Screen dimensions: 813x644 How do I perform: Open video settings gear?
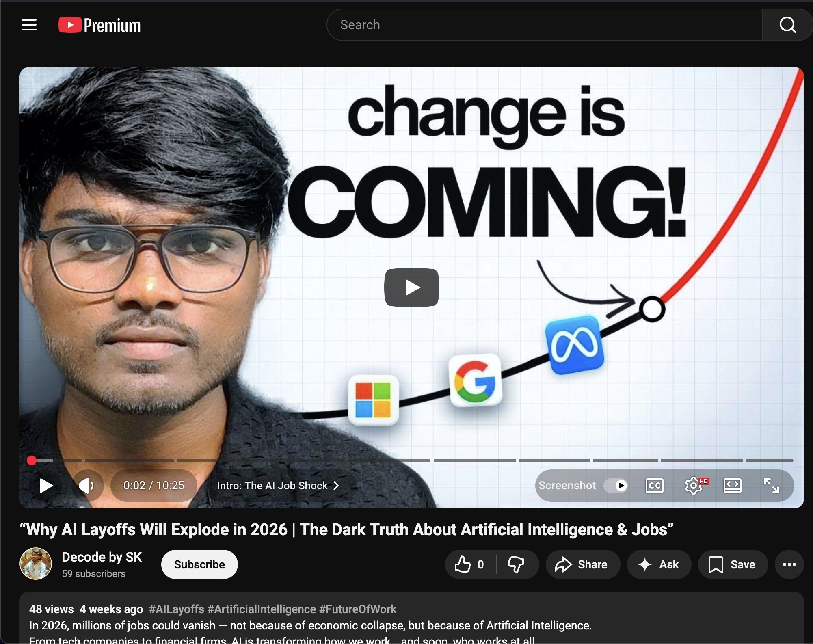(x=694, y=485)
